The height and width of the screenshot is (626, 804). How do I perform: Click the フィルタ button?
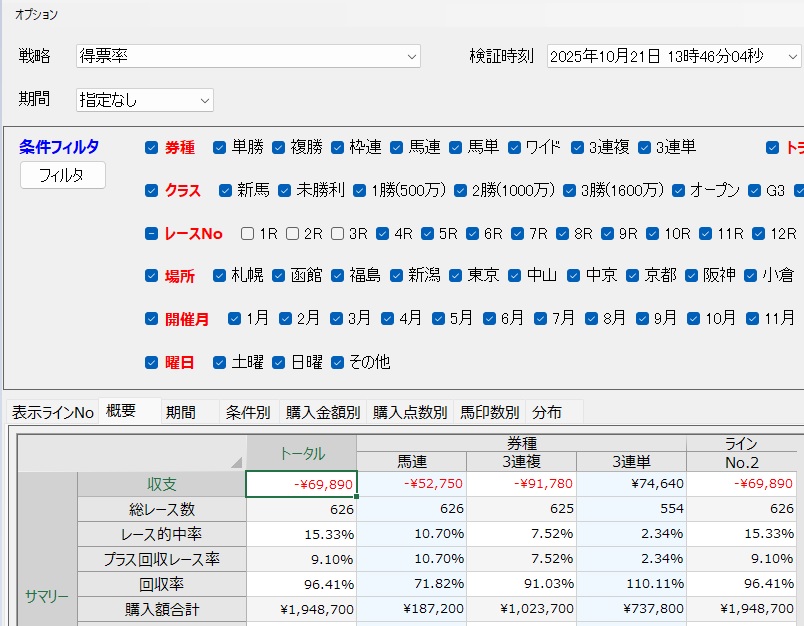point(62,175)
